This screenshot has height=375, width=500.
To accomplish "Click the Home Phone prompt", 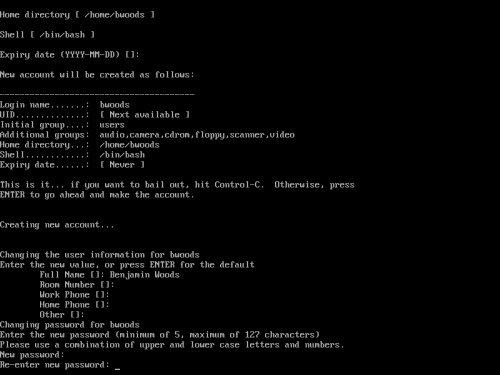I will click(74, 305).
